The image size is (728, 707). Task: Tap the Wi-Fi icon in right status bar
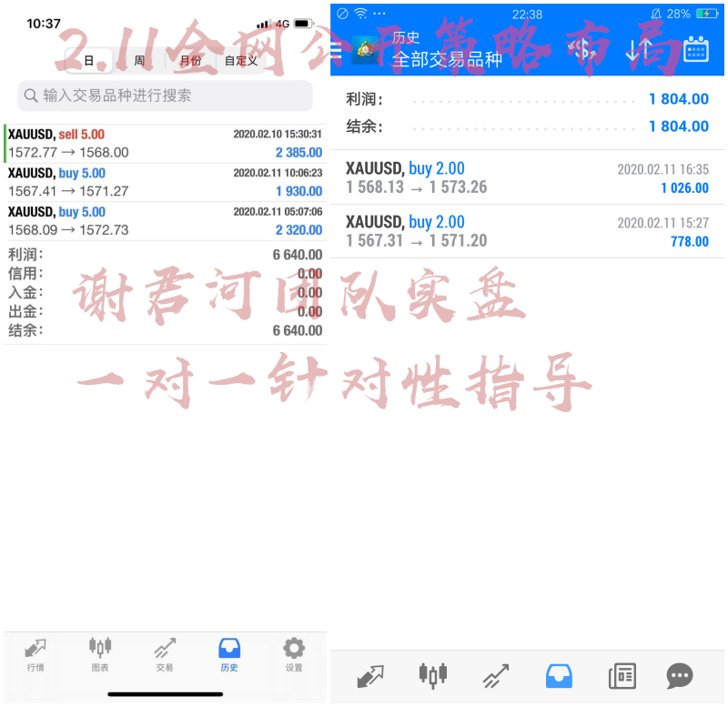[x=360, y=14]
